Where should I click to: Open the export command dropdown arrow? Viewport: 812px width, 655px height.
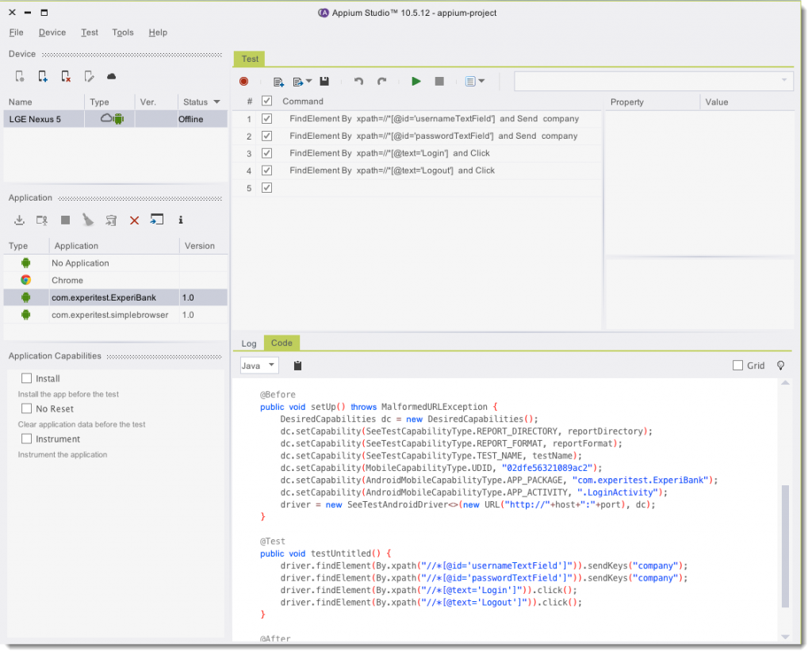tap(309, 82)
